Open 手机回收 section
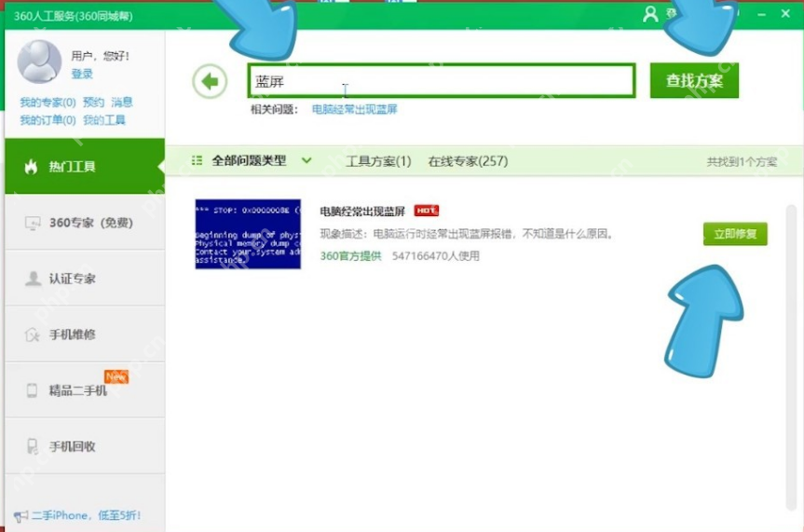 85,446
